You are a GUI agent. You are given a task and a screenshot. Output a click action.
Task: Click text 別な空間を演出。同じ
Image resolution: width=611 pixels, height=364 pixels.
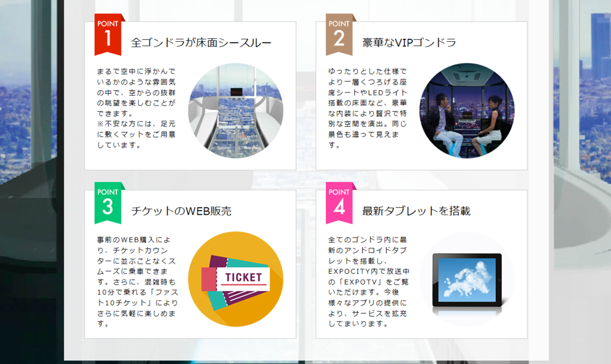tap(368, 124)
